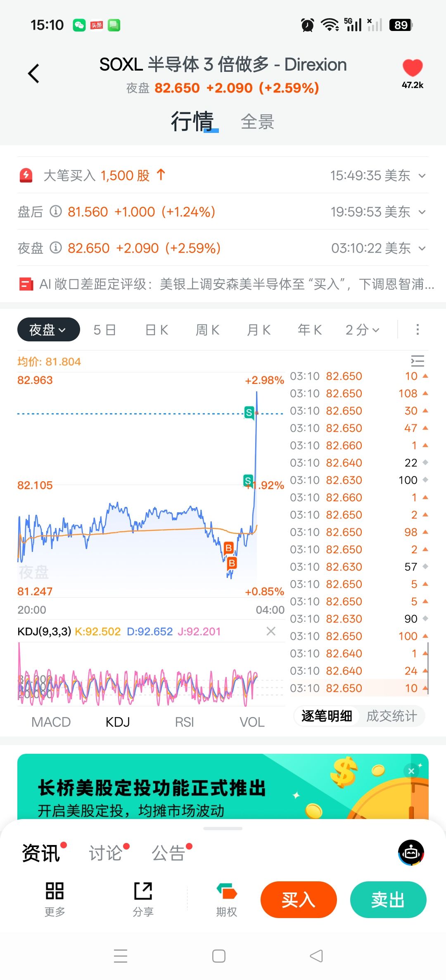Open the 讨论 tab
This screenshot has width=446, height=980.
(x=105, y=853)
